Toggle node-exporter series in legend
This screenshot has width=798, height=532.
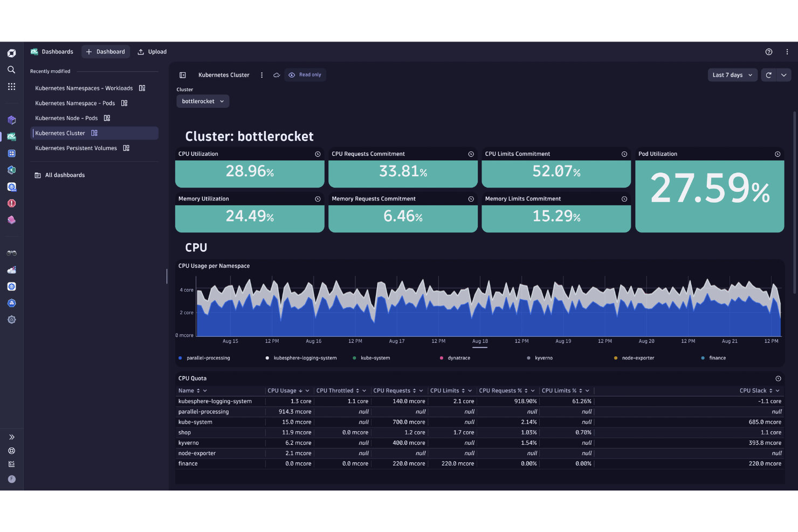pos(634,358)
